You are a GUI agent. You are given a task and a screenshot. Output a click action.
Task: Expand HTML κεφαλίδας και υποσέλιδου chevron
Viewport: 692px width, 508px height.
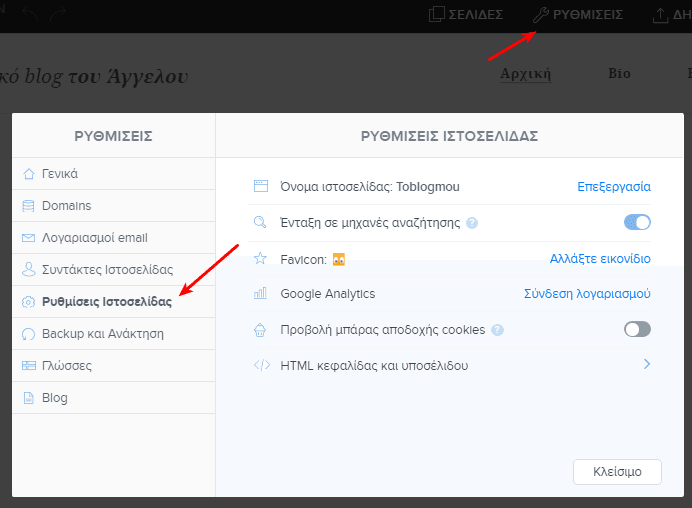coord(647,364)
